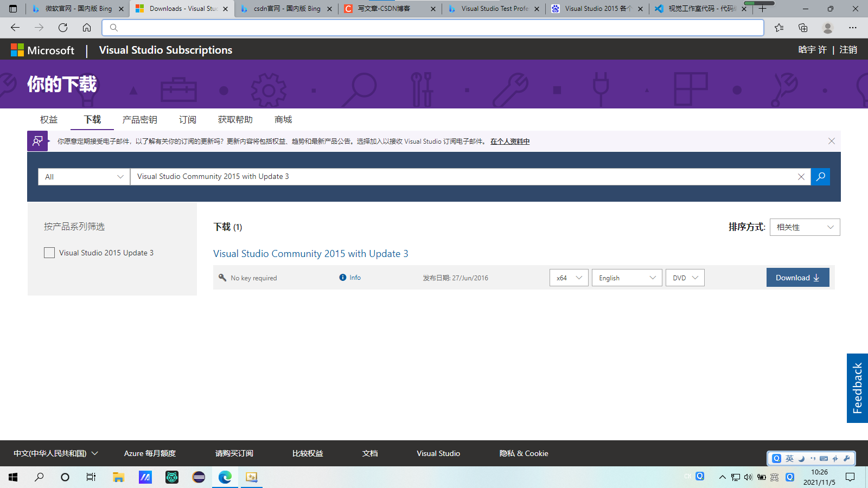Open the Windows Start menu
The height and width of the screenshot is (488, 868).
pyautogui.click(x=12, y=477)
